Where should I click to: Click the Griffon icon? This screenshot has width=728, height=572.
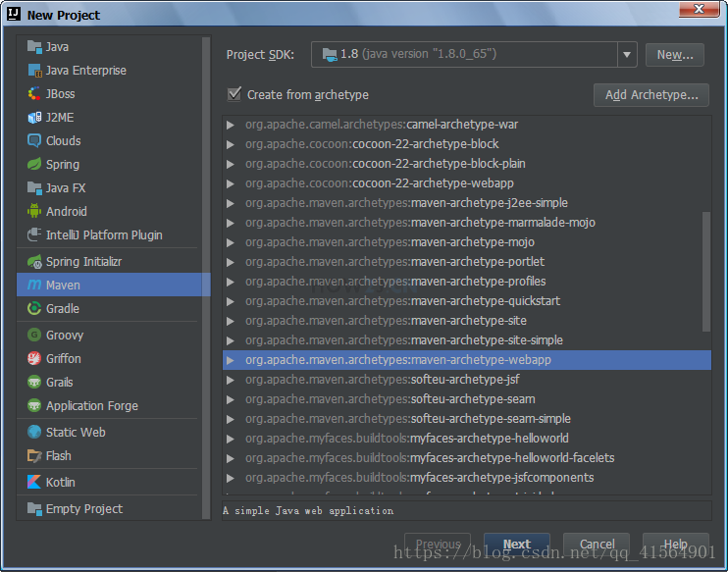[x=34, y=358]
